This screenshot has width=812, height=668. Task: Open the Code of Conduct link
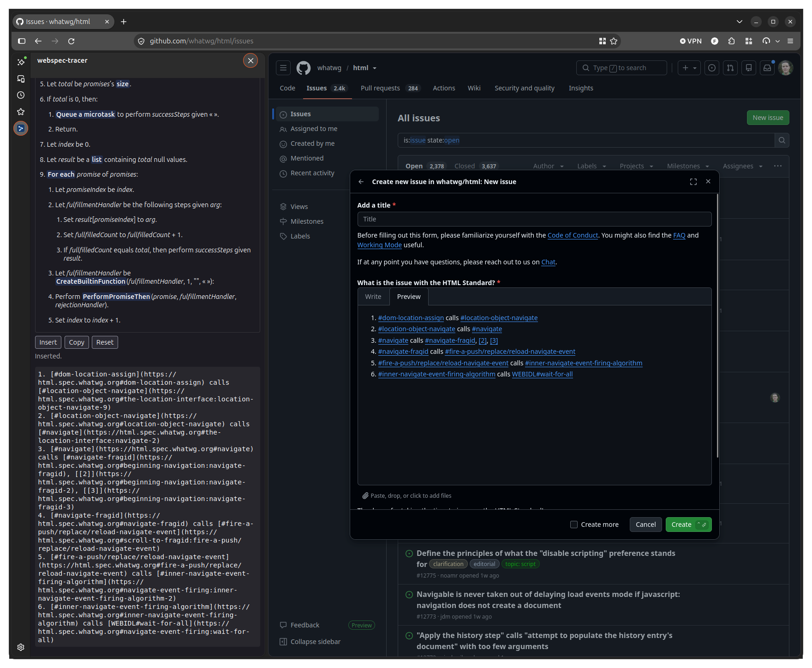[573, 235]
